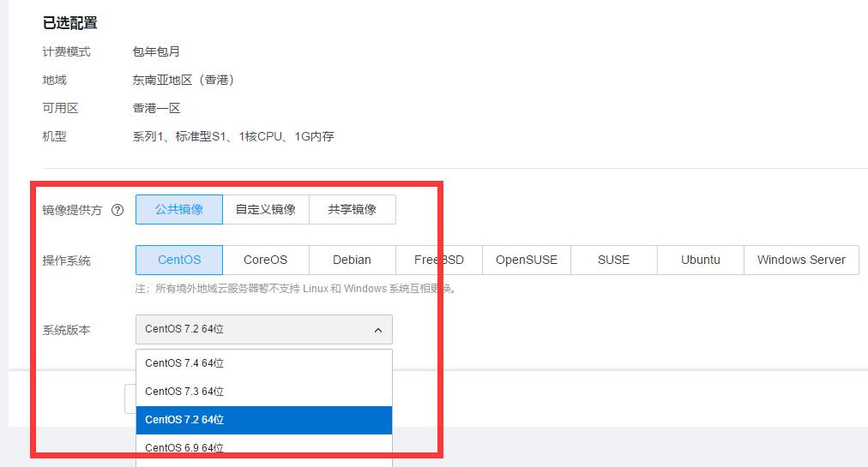Viewport: 868px width, 467px height.
Task: Click the help icon beside 镜像提供方
Action: click(x=118, y=210)
